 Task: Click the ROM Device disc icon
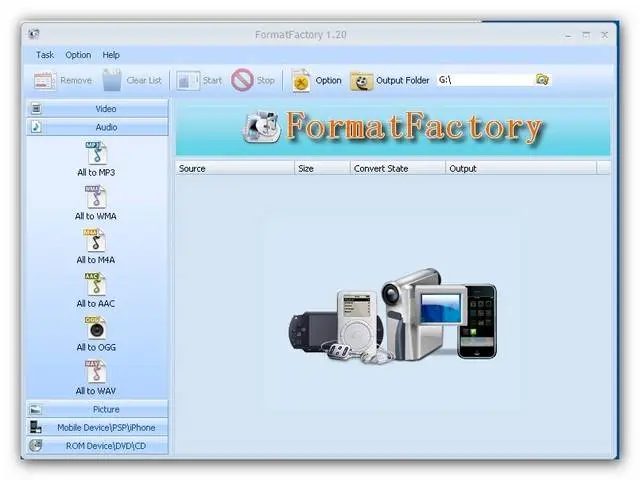[x=36, y=445]
